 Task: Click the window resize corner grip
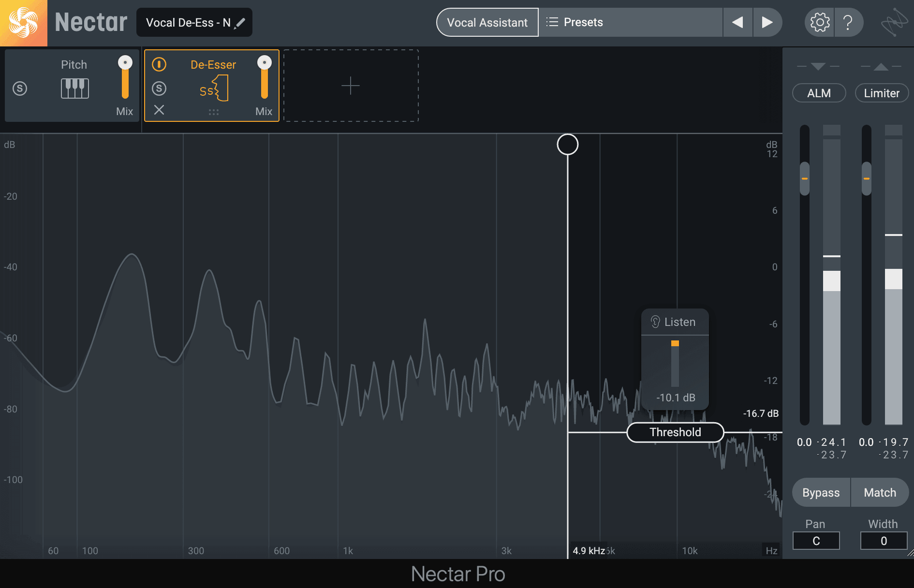tap(911, 553)
